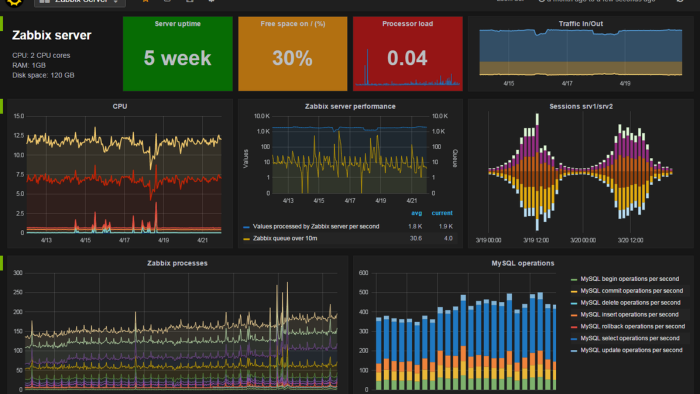The width and height of the screenshot is (700, 394).
Task: Click the 'RAM: 1GB' text
Action: (29, 65)
